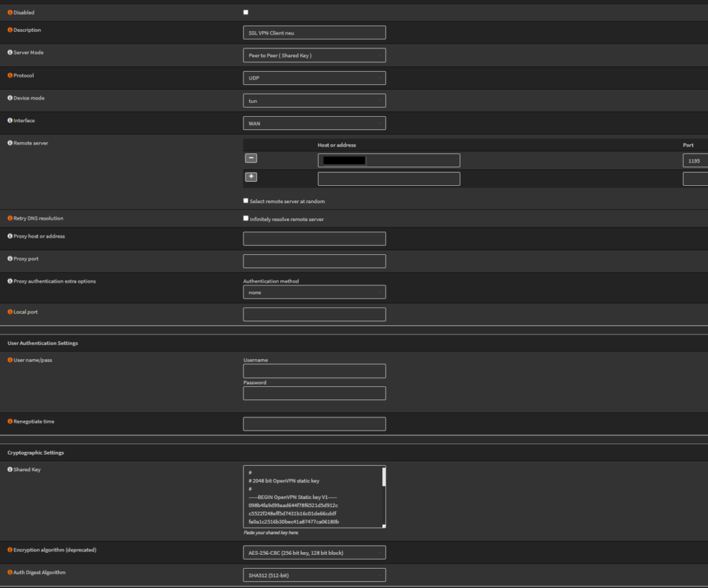Screen dimensions: 708x588
Task: Click the help icon next to Shared Key
Action: [10, 470]
